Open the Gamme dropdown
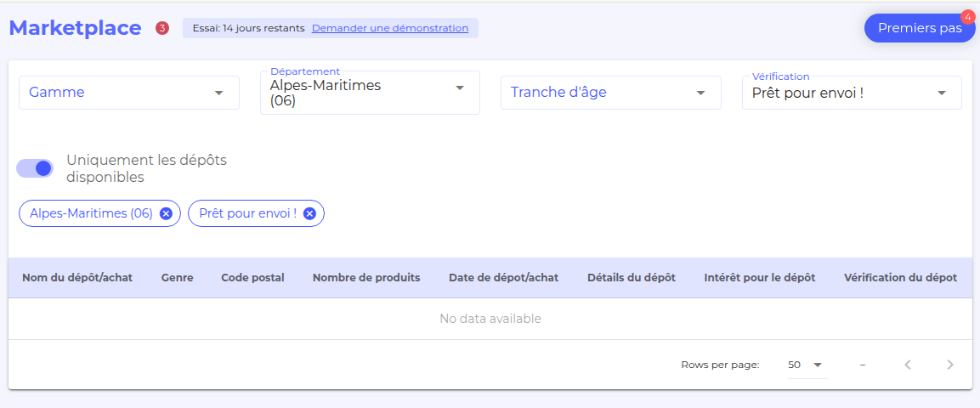The width and height of the screenshot is (980, 408). click(x=129, y=93)
